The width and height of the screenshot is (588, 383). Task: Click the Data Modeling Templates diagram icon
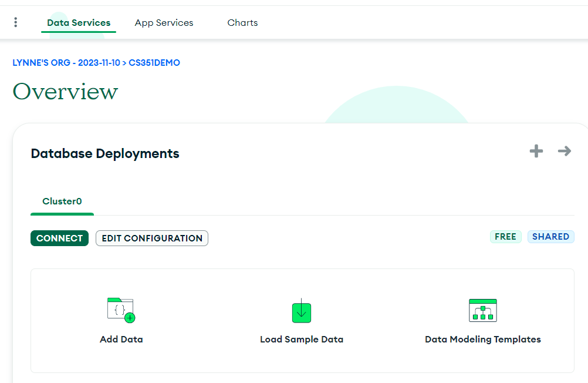[482, 310]
